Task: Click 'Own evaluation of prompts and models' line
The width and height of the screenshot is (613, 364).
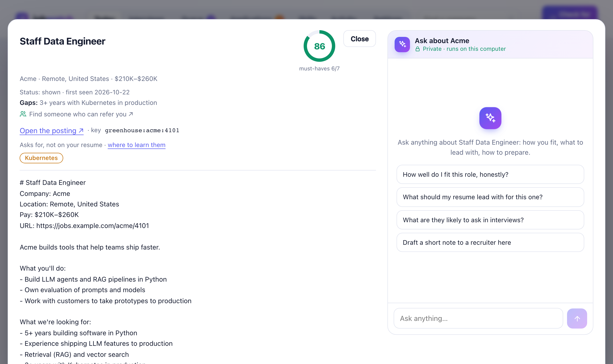Action: [82, 290]
